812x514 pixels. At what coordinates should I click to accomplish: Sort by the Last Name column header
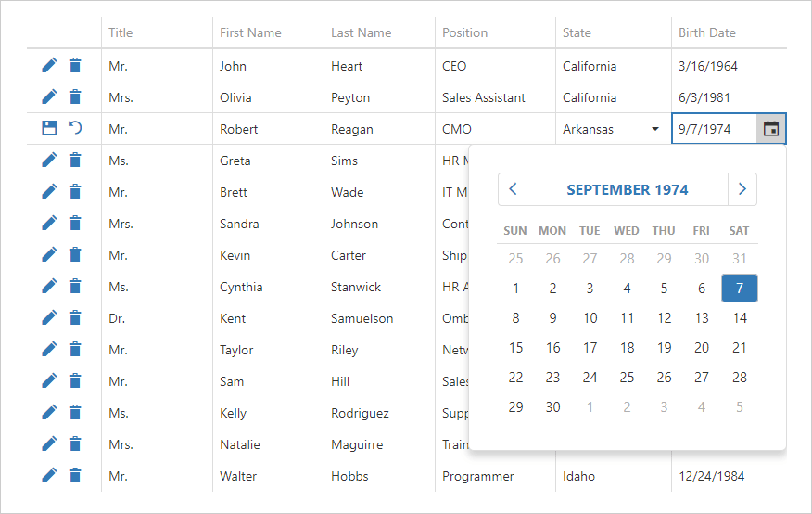point(362,32)
